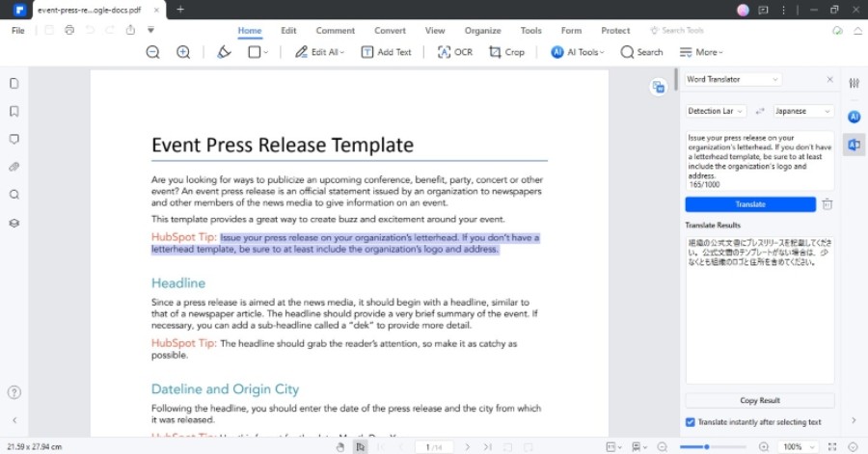The image size is (868, 454).
Task: Expand the shape rectangle tool dropdown
Action: [266, 52]
